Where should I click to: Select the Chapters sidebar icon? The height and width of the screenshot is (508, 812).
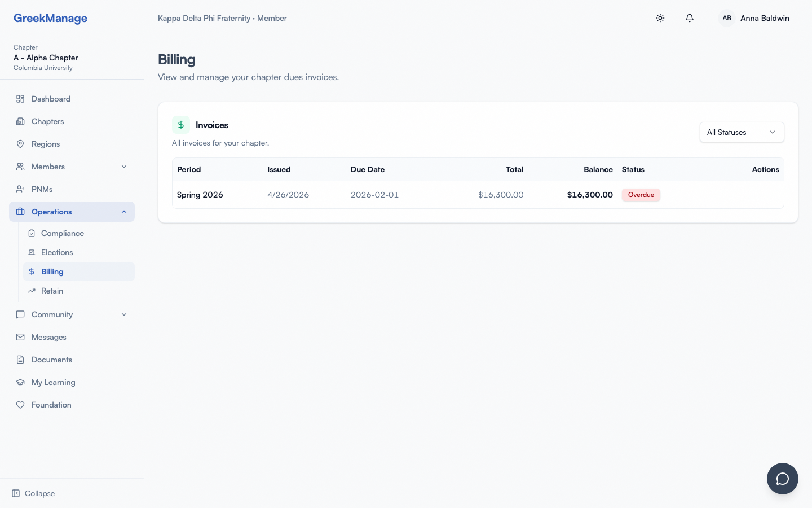point(20,121)
